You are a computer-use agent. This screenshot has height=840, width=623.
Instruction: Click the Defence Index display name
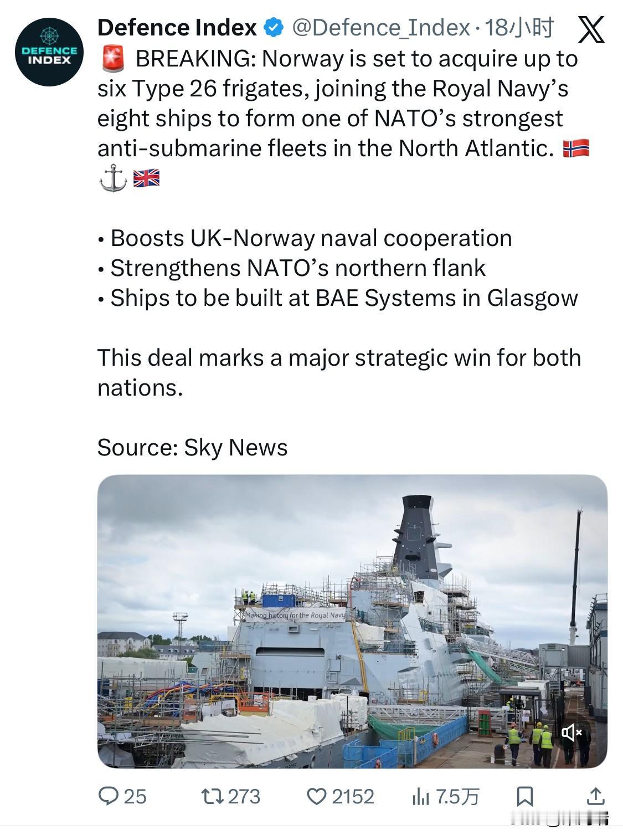[177, 25]
